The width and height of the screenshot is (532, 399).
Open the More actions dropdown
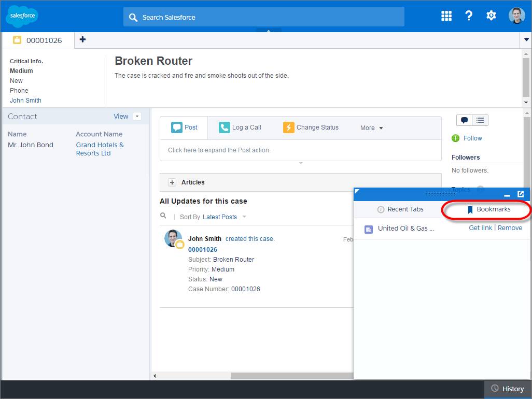[371, 128]
